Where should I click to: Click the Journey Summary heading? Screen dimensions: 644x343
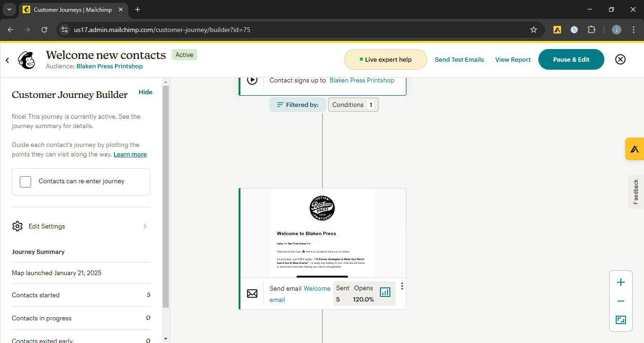tap(38, 252)
